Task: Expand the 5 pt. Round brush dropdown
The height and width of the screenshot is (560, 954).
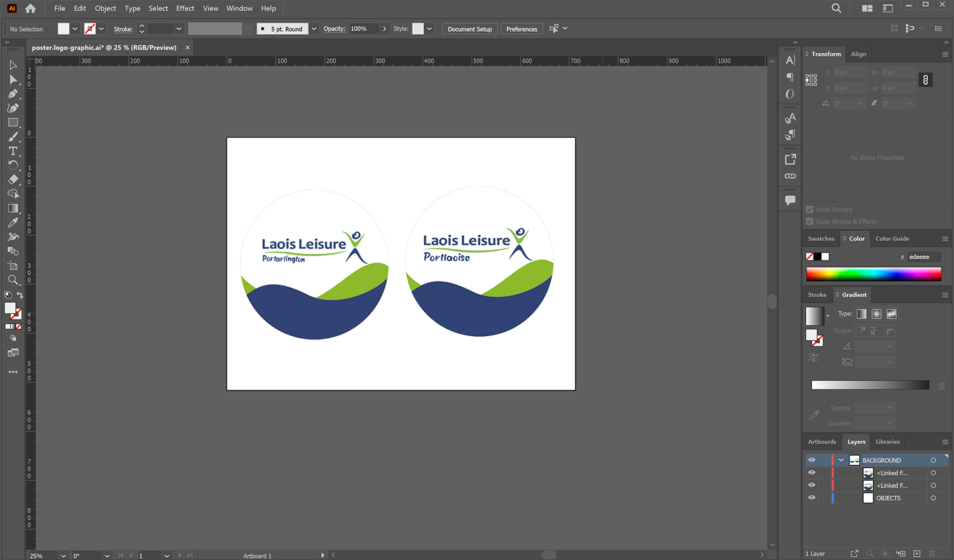Action: coord(314,29)
